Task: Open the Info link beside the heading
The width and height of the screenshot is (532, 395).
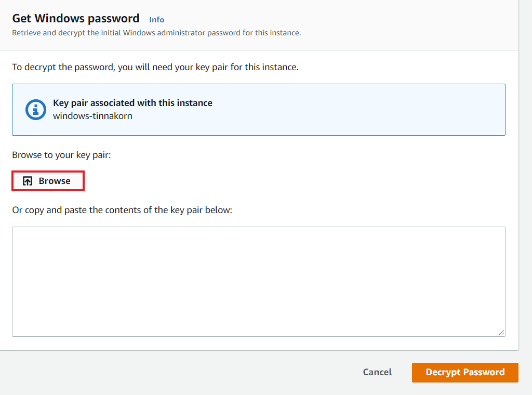Action: [156, 20]
